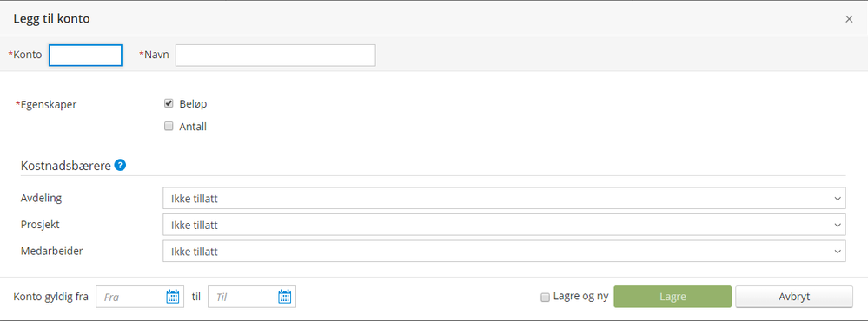Click the Kostnadsbærere section heading
This screenshot has height=321, width=868.
tap(66, 165)
